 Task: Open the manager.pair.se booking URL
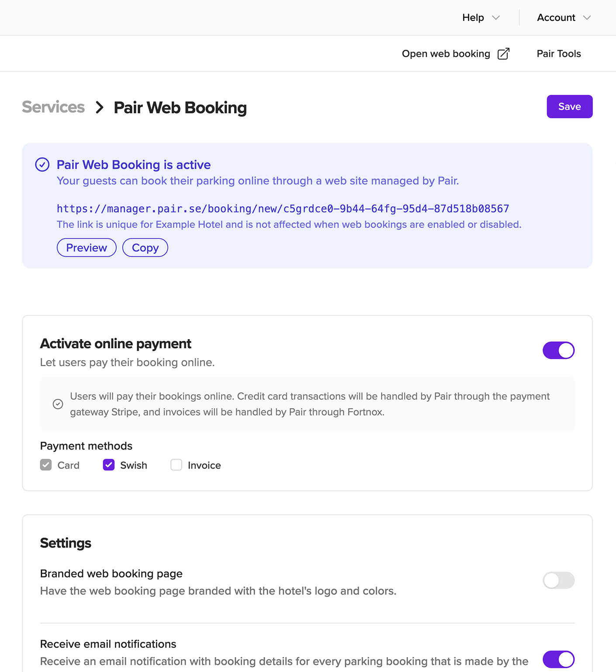(283, 209)
